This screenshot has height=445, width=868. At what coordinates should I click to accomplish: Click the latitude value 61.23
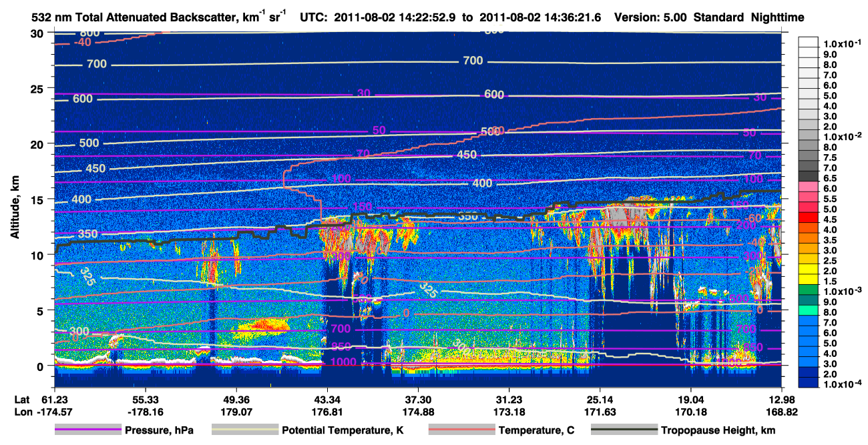coord(54,399)
